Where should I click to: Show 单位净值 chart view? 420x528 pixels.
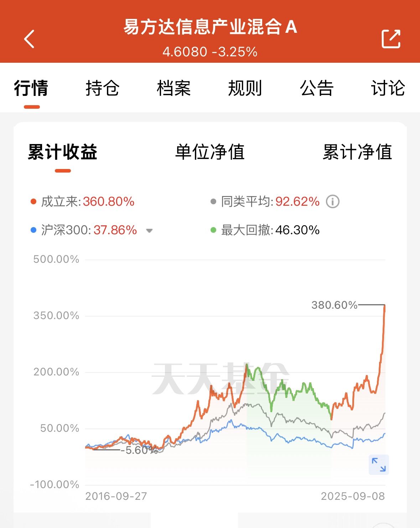(210, 152)
